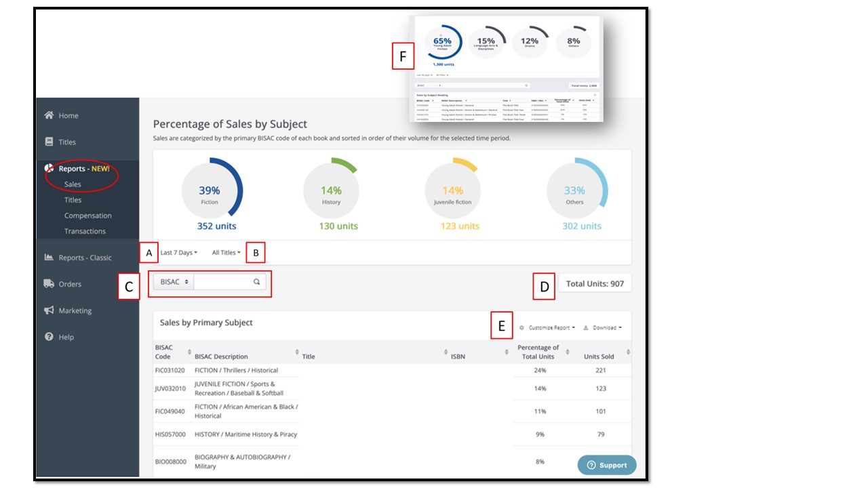Open the Last 7 Days dropdown

point(179,252)
